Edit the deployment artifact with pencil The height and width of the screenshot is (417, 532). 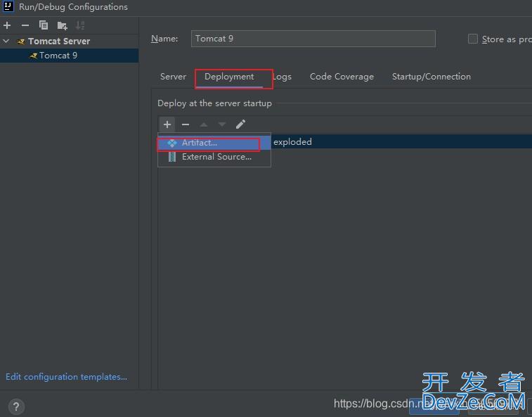(x=240, y=124)
